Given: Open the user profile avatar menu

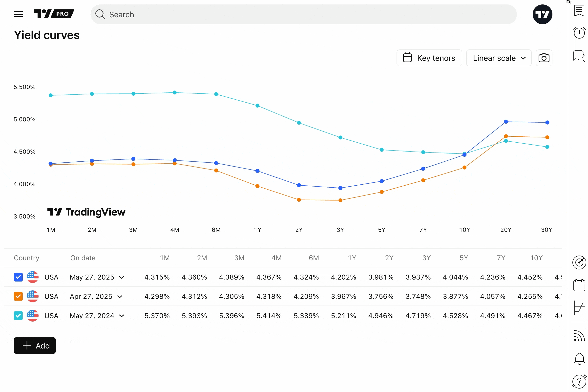Looking at the screenshot, I should pyautogui.click(x=542, y=14).
